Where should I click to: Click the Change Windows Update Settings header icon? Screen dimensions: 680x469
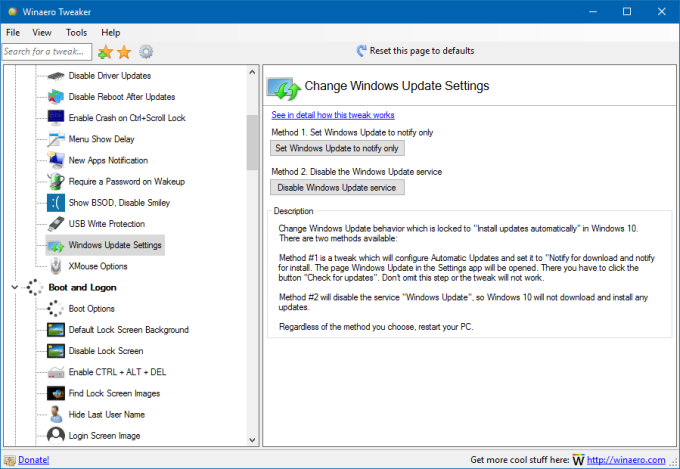pyautogui.click(x=284, y=88)
